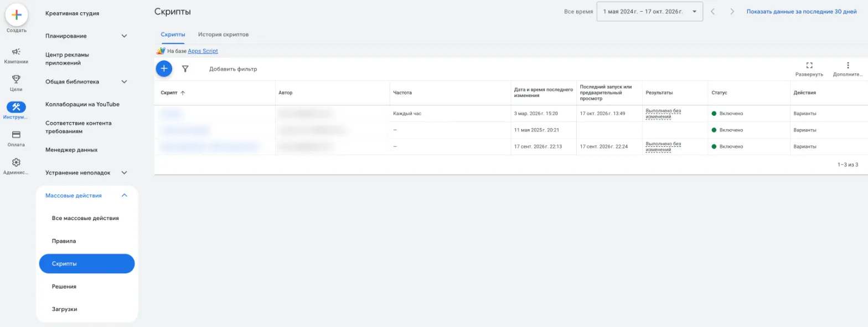
Task: Open Коллаборации на YouTube in the sidebar
Action: click(82, 104)
